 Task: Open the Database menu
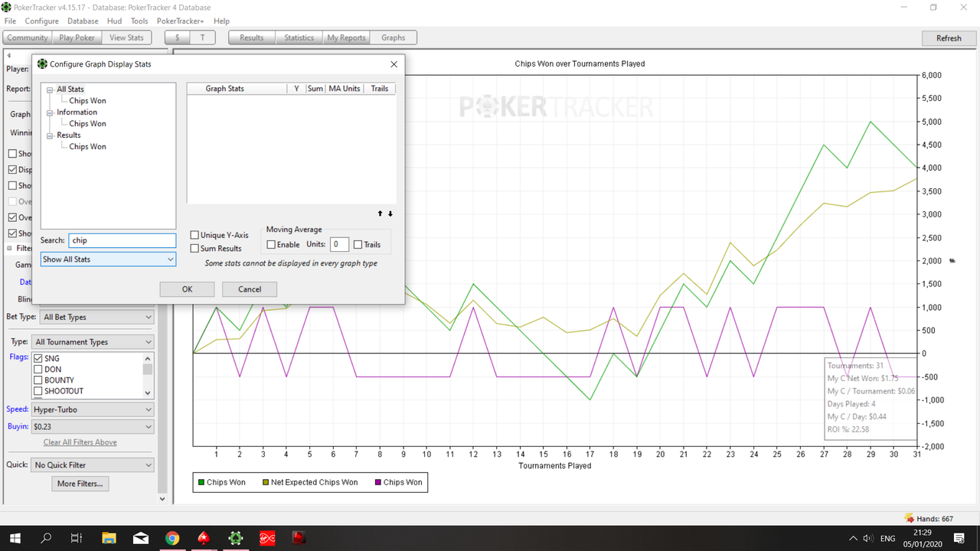(83, 21)
